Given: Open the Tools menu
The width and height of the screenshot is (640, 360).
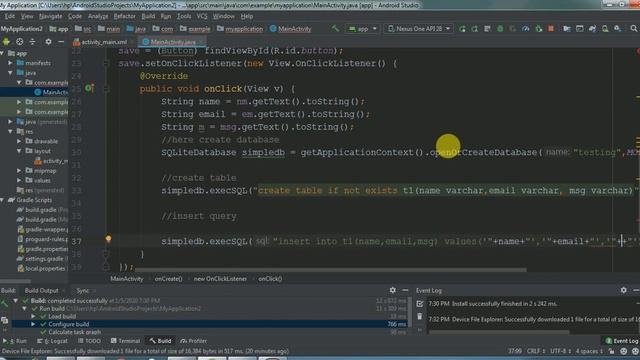Looking at the screenshot, I should point(184,16).
